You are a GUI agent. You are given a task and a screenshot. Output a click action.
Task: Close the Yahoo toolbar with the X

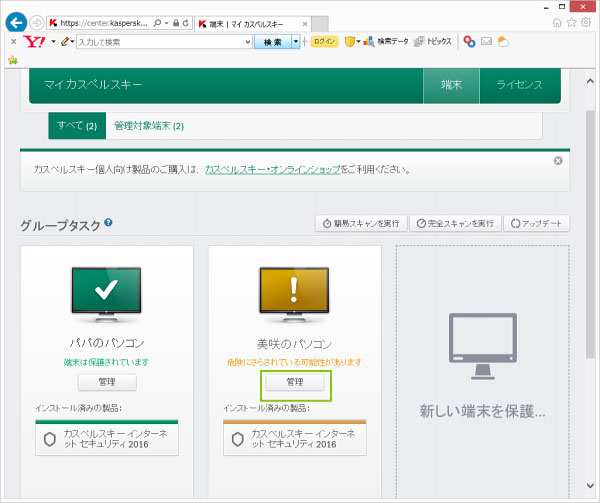(x=13, y=41)
